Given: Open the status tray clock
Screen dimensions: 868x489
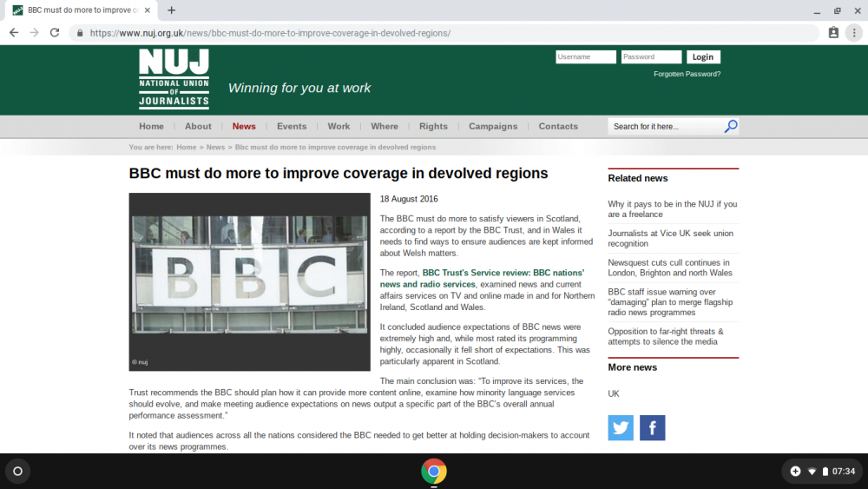Looking at the screenshot, I should point(844,472).
